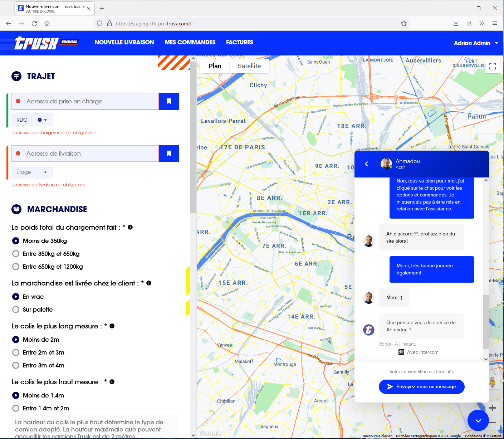This screenshot has height=439, width=504.
Task: Reload the current page
Action: 34,24
